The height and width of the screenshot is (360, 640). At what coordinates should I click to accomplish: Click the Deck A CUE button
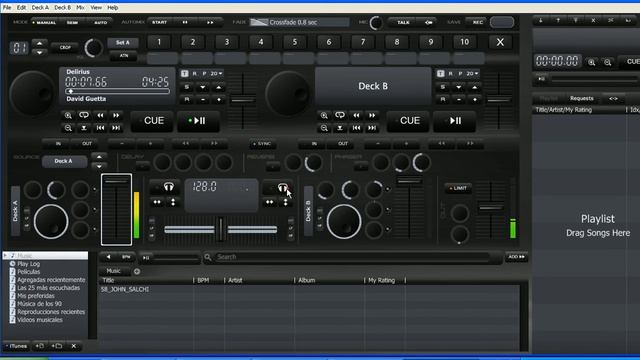(152, 121)
